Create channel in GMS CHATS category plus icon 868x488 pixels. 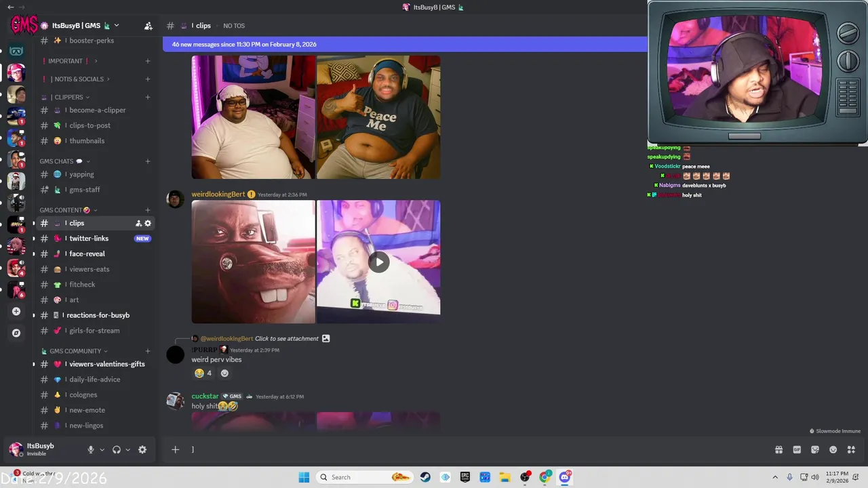[x=148, y=161]
